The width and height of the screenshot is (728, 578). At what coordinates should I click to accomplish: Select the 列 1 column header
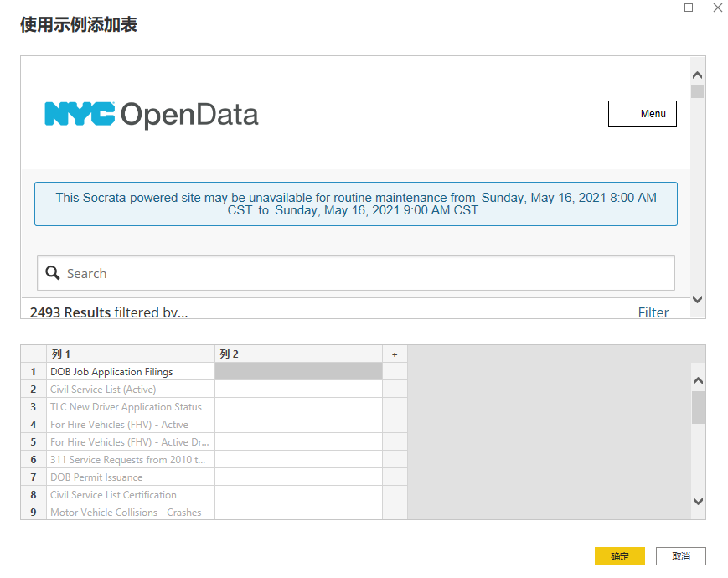click(x=131, y=354)
